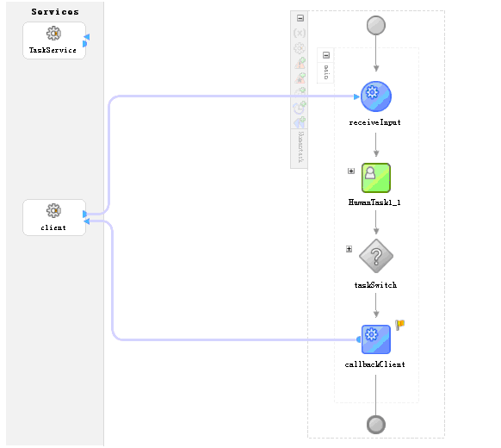Viewport: 501px width, 448px height.
Task: Expand the taskSwitch activity
Action: coord(349,249)
